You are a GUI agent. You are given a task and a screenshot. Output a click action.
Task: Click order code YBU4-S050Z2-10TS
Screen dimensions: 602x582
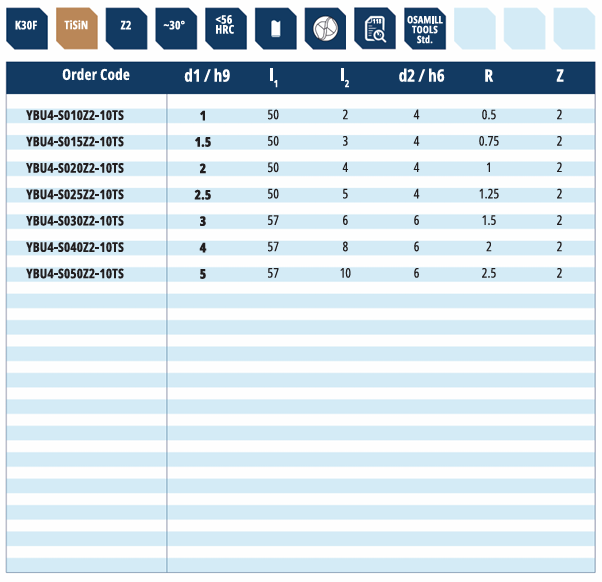(75, 273)
